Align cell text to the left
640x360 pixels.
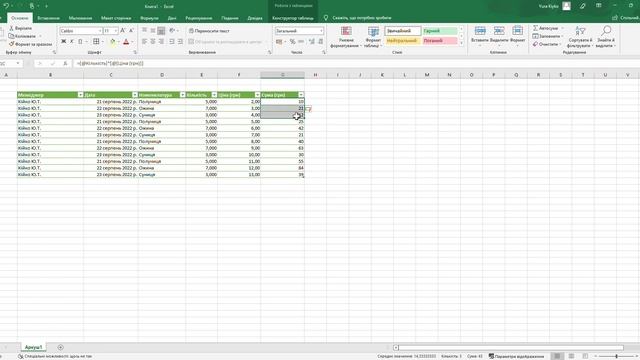tap(144, 42)
